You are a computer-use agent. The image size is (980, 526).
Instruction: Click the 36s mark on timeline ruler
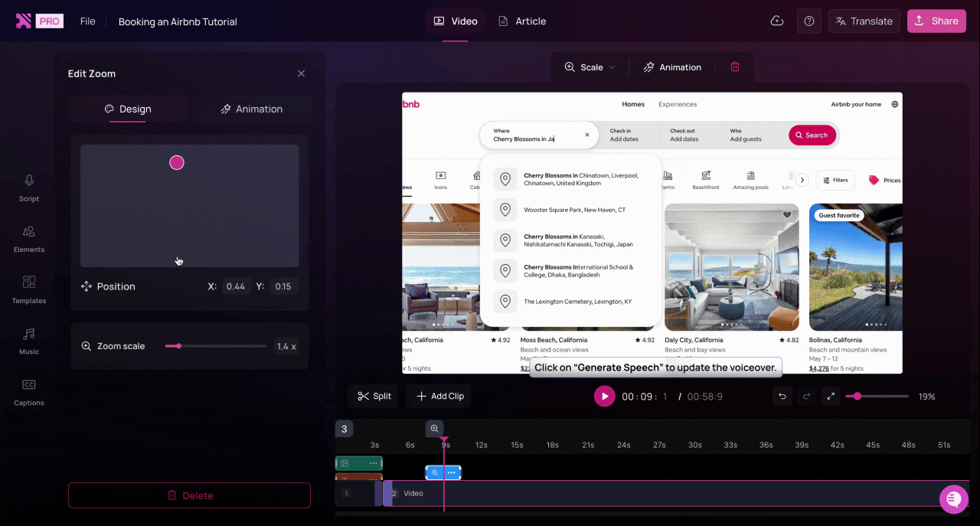click(x=766, y=445)
